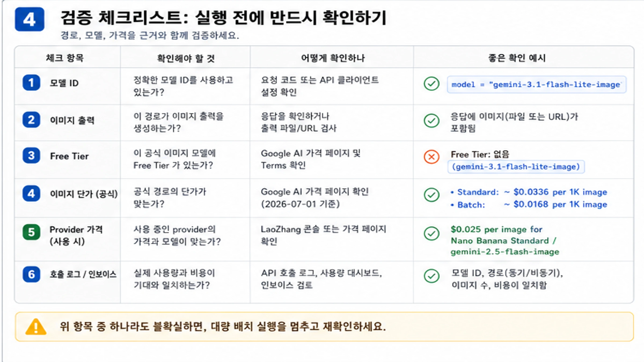Click the 모델 ID label
The width and height of the screenshot is (644, 362).
pyautogui.click(x=64, y=83)
